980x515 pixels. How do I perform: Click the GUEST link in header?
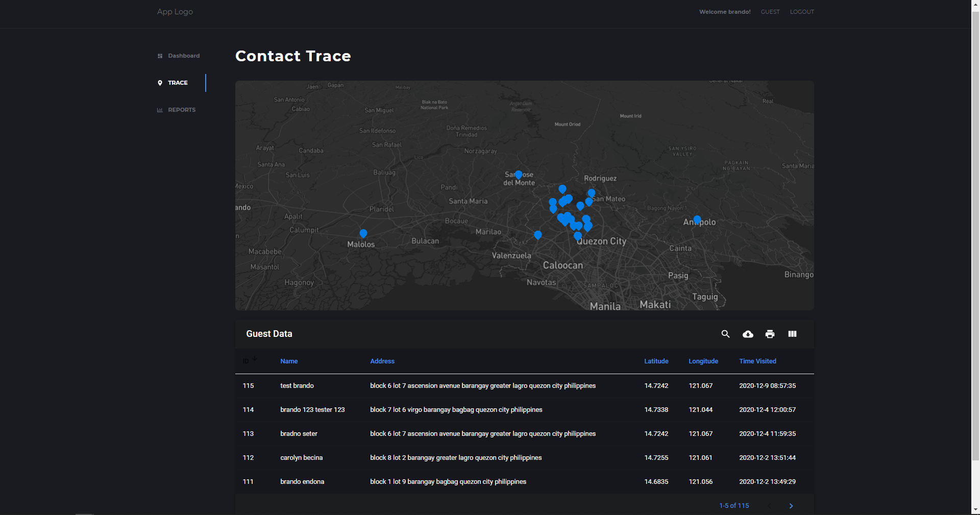coord(770,12)
